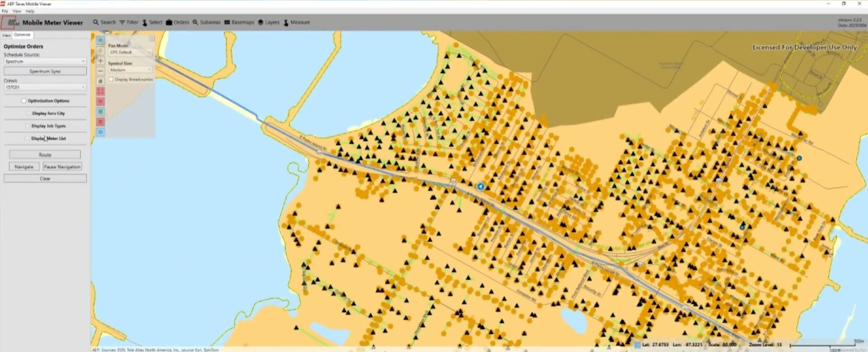This screenshot has height=352, width=868.
Task: Click the current-location arrow marker on map
Action: (x=480, y=186)
